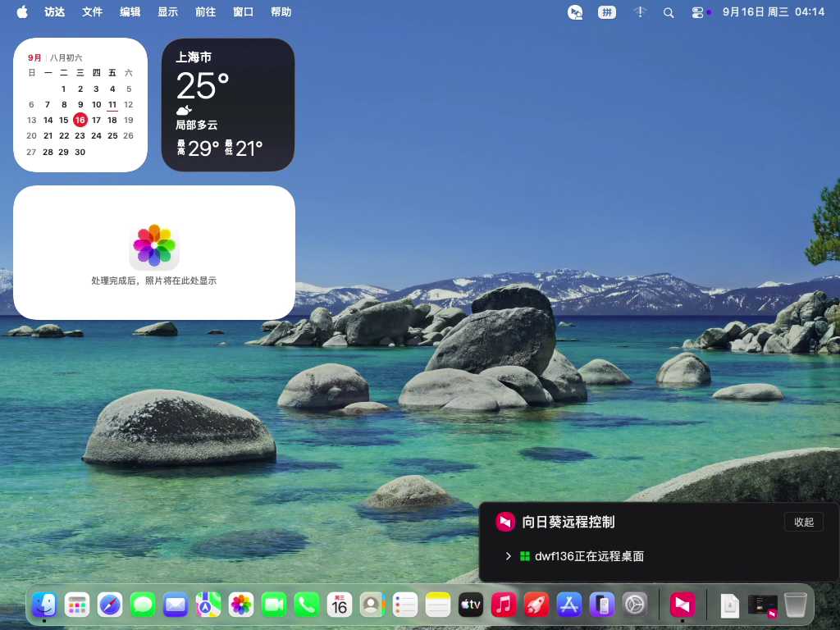Open the 文件 menu
This screenshot has height=630, width=840.
92,11
